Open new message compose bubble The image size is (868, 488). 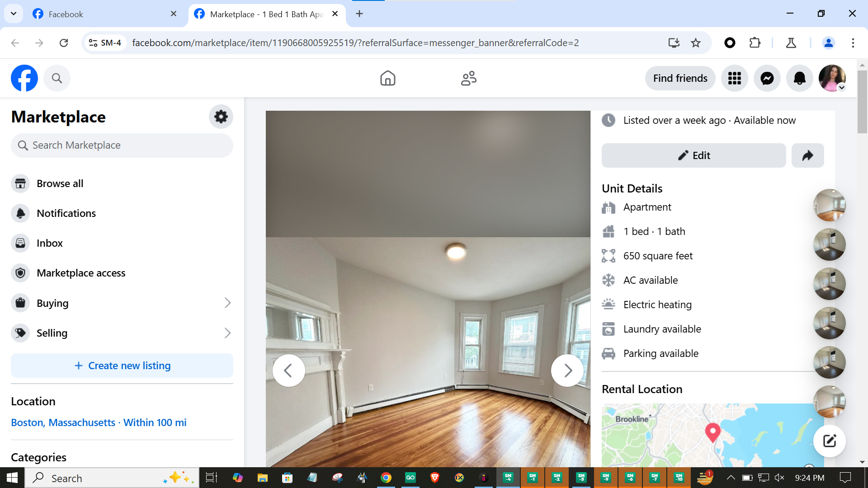click(829, 441)
